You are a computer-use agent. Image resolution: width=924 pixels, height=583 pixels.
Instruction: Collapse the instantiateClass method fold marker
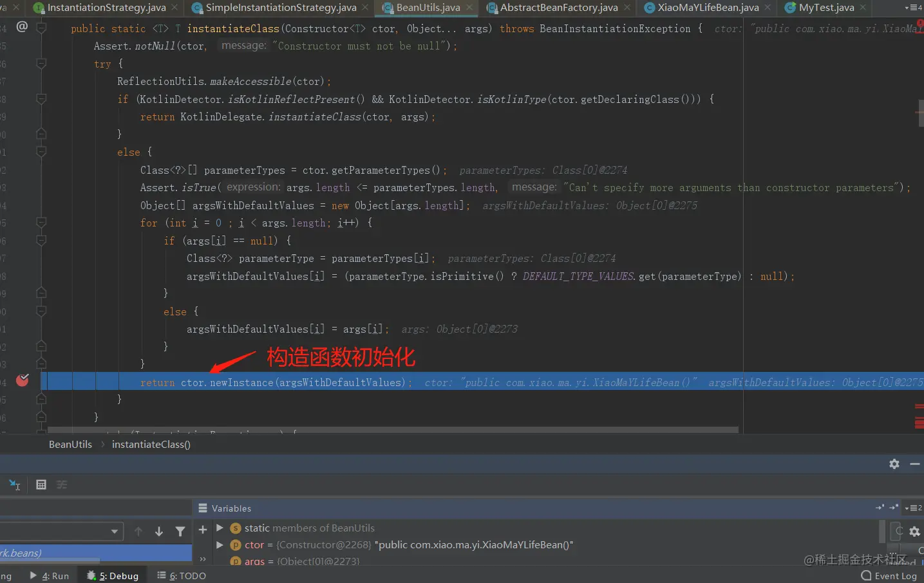click(x=41, y=28)
